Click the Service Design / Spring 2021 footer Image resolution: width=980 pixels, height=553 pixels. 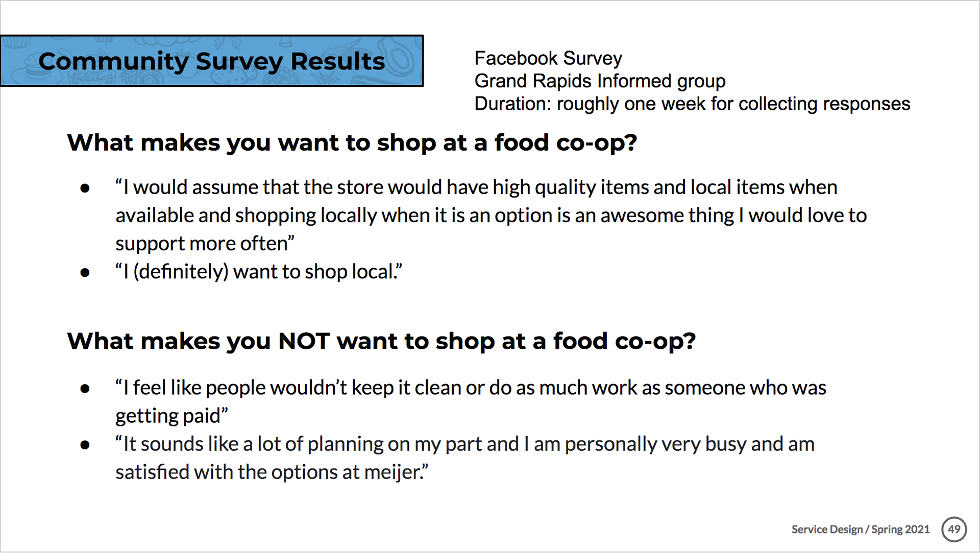click(x=861, y=530)
